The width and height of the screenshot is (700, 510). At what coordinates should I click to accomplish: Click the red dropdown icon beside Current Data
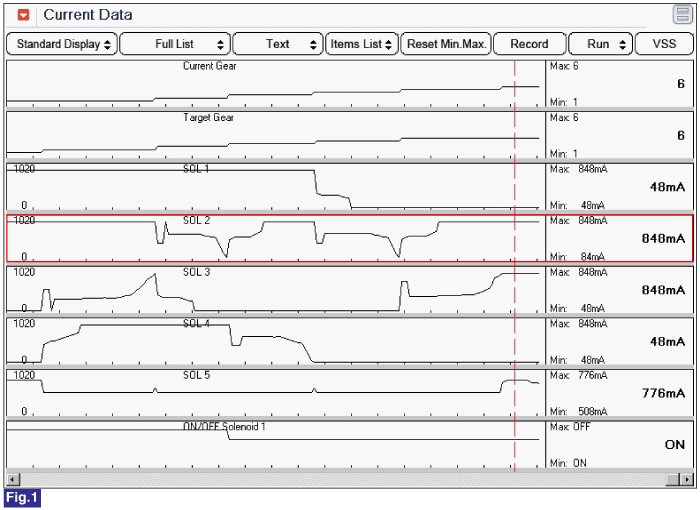pos(23,15)
